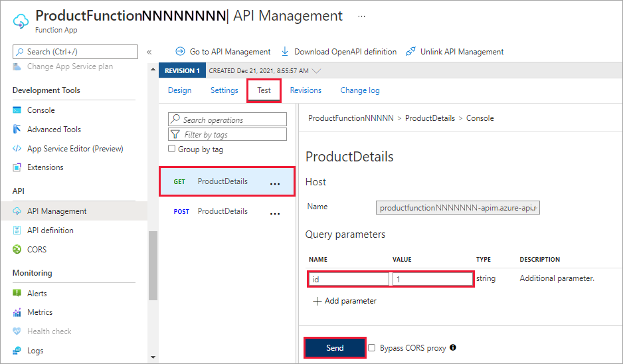Click the sidebar scroll-up arrow
The height and width of the screenshot is (364, 623).
pyautogui.click(x=153, y=69)
